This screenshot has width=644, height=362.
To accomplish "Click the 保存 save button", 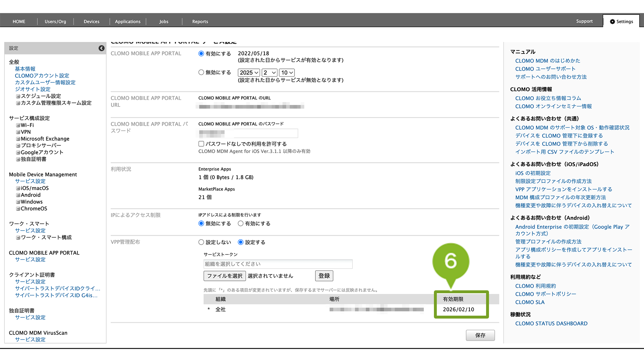I will [x=480, y=335].
